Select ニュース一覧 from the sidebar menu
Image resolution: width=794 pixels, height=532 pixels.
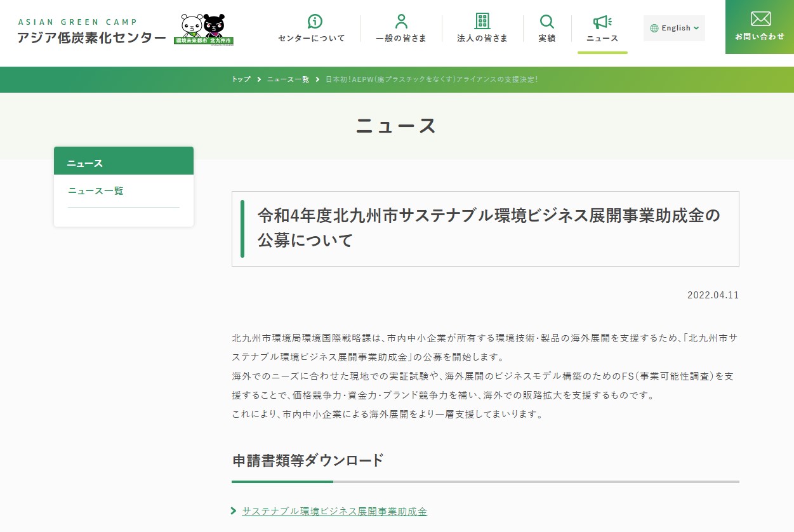pyautogui.click(x=95, y=190)
